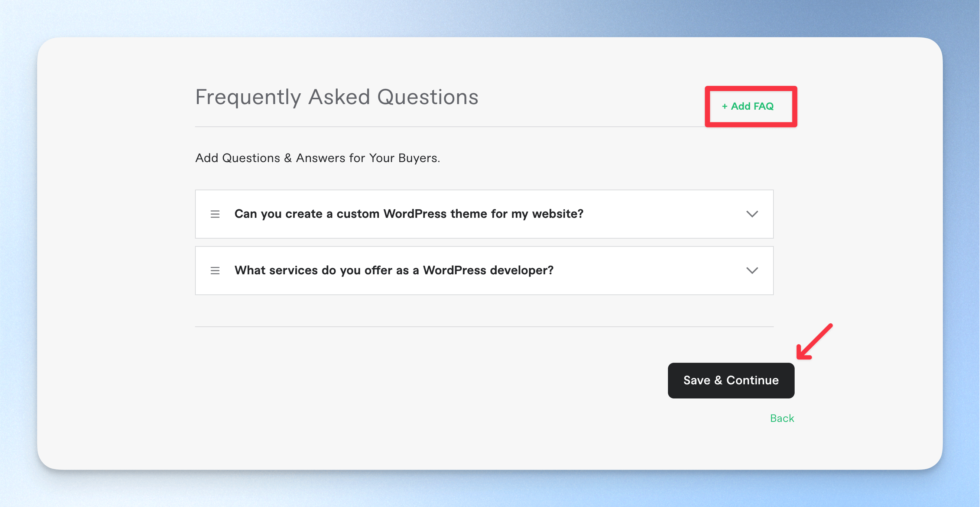The width and height of the screenshot is (980, 507).
Task: Click the 'Add Questions & Answers' description text
Action: (x=318, y=158)
